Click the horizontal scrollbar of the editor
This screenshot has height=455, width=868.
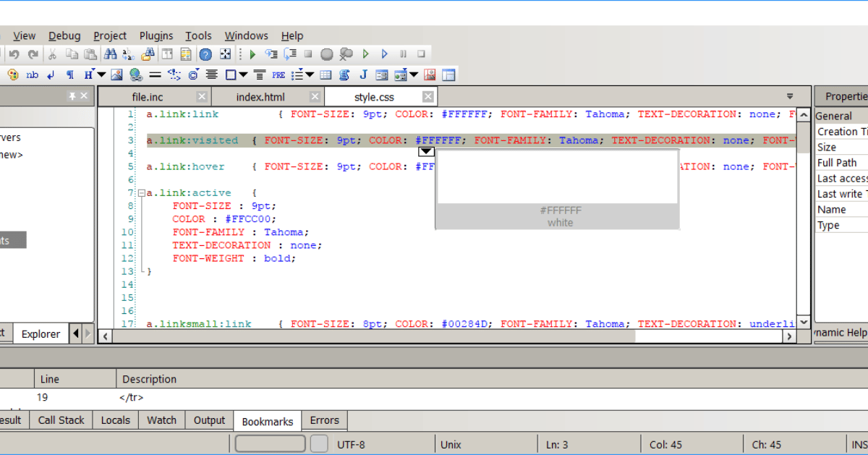click(447, 336)
